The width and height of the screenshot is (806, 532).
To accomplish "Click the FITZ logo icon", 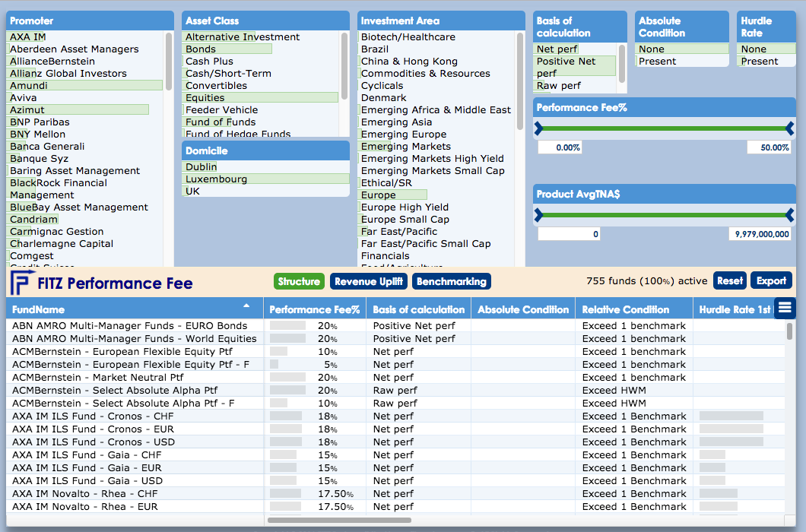I will pyautogui.click(x=20, y=282).
